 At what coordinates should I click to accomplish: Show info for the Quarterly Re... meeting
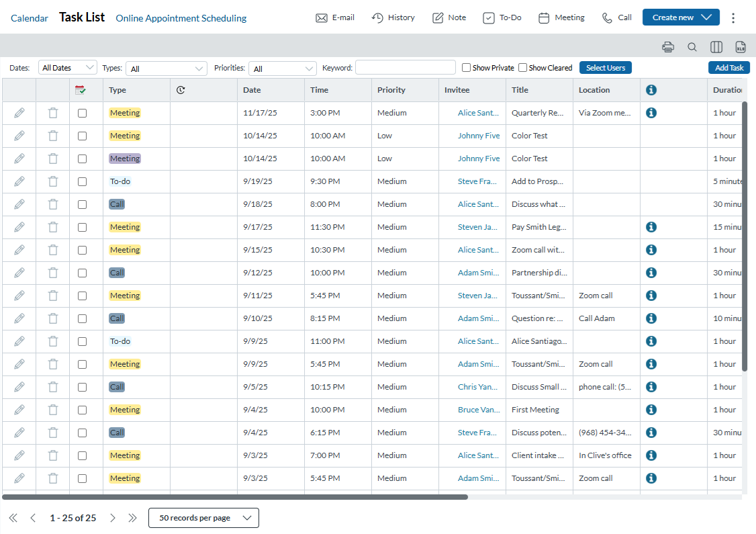click(x=651, y=113)
